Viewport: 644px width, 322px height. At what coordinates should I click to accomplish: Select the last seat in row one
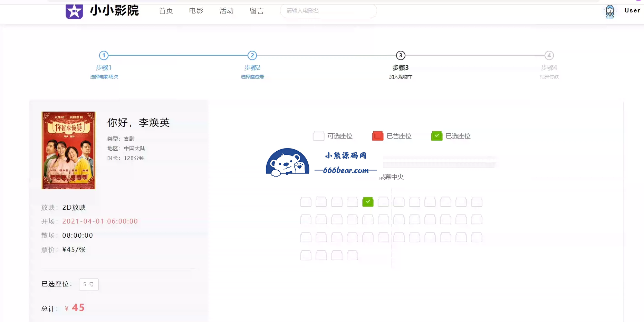click(477, 202)
